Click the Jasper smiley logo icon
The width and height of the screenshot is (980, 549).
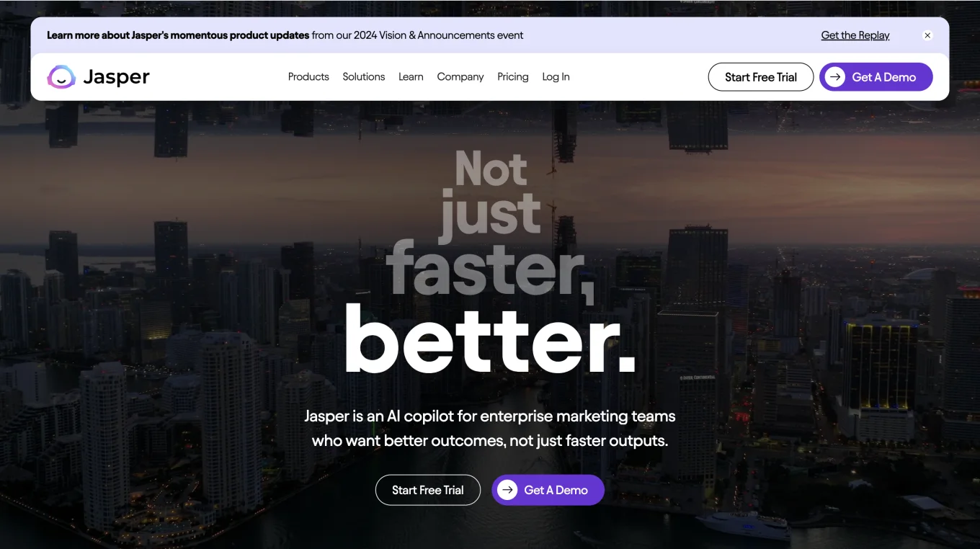point(61,77)
